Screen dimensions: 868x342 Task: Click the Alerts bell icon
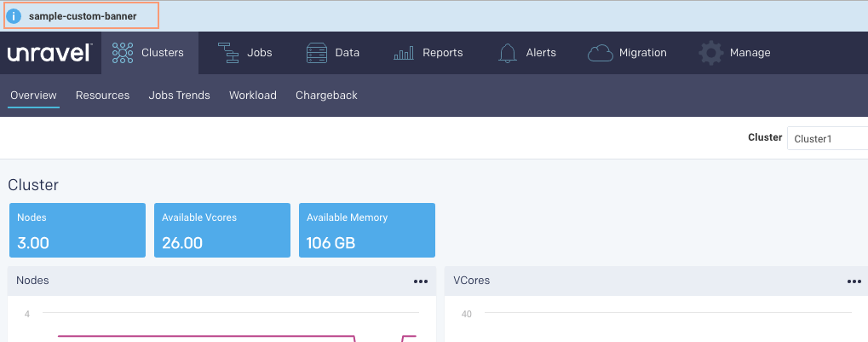[508, 53]
